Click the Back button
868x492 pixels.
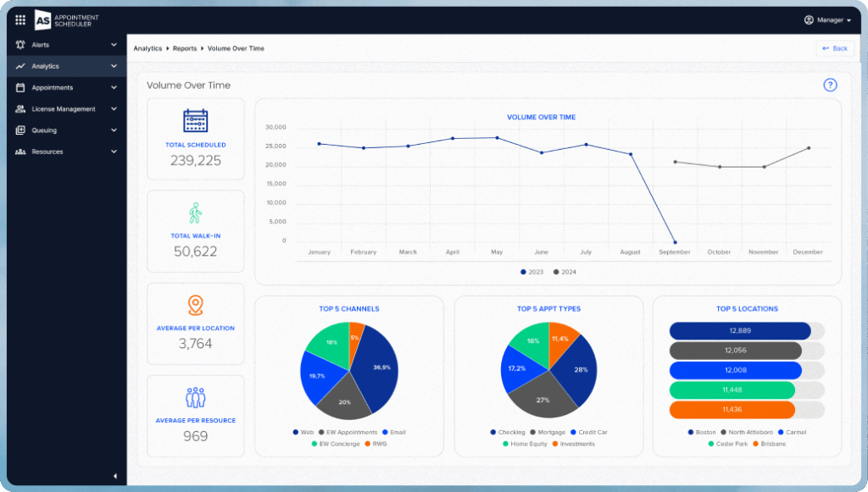[835, 48]
